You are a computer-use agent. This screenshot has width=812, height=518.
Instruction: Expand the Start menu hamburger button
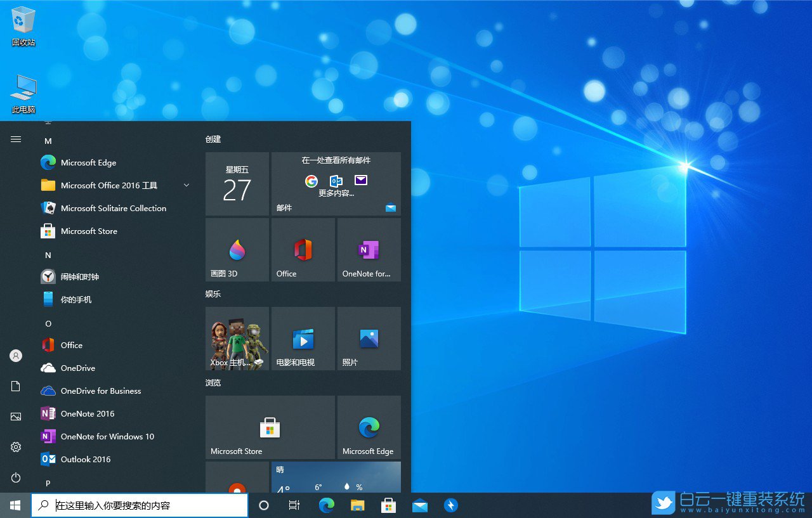point(16,139)
